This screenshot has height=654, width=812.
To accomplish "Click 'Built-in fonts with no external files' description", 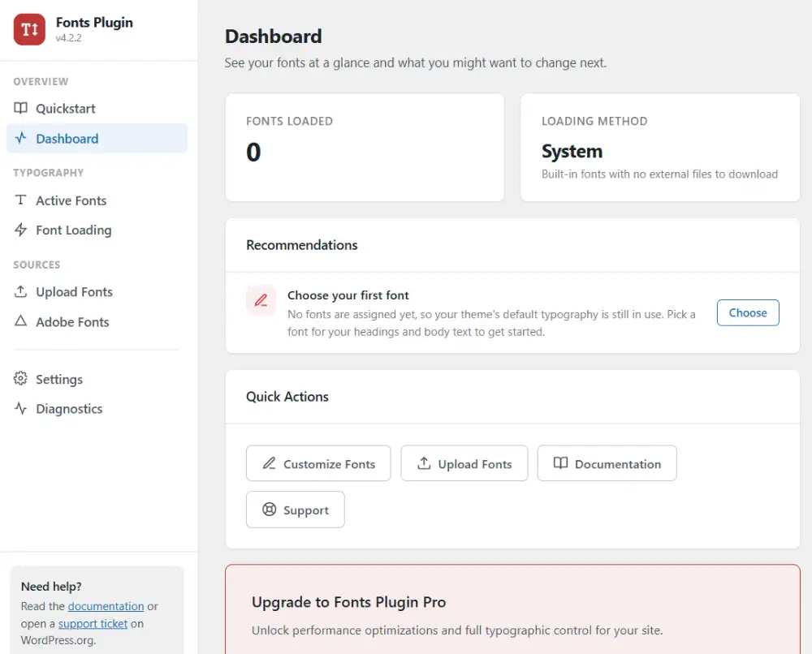I will [x=659, y=174].
